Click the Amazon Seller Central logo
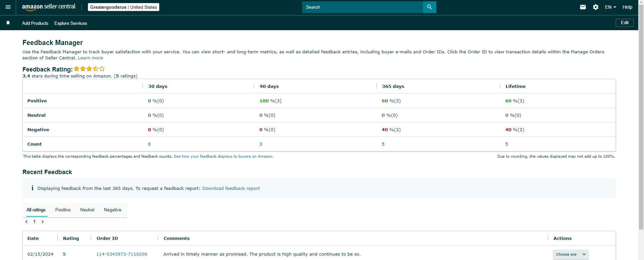Image resolution: width=644 pixels, height=260 pixels. coord(49,7)
